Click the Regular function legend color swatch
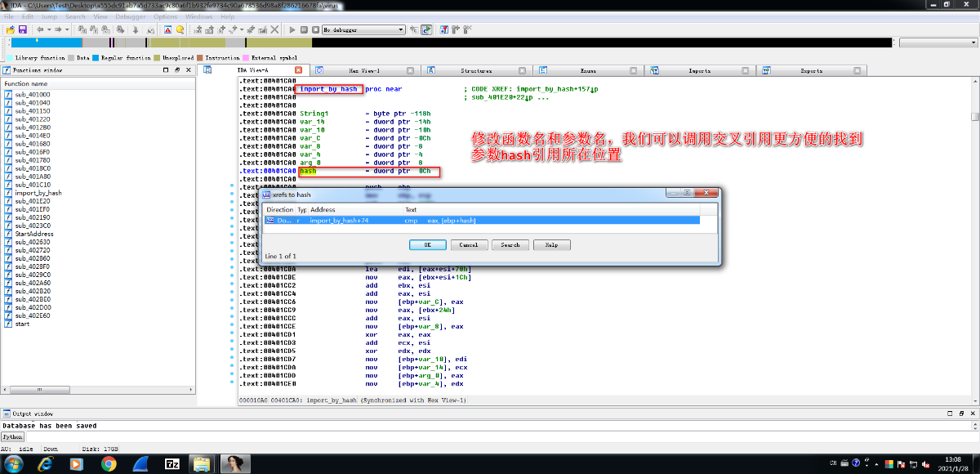This screenshot has width=980, height=474. point(96,58)
